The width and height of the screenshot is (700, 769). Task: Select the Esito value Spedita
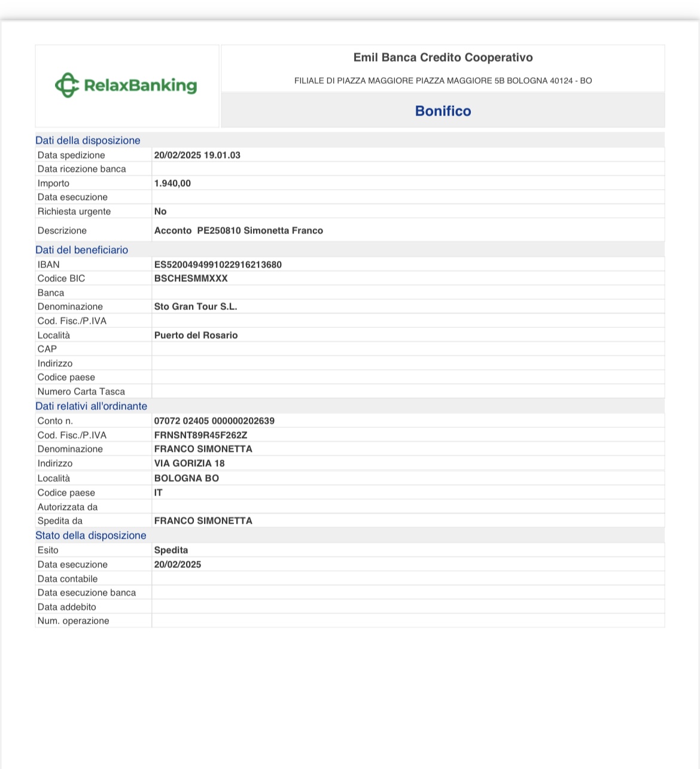coord(171,550)
